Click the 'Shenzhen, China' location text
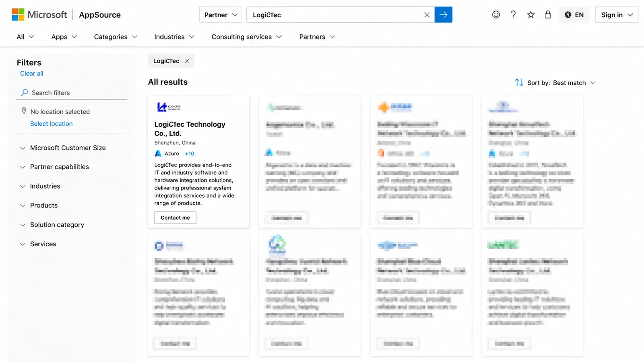Image resolution: width=644 pixels, height=362 pixels. tap(175, 143)
